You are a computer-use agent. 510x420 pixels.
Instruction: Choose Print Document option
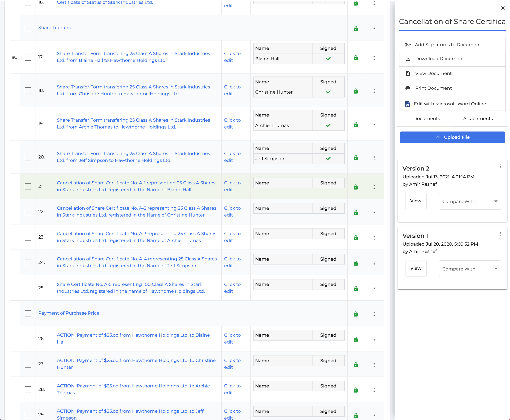(x=452, y=88)
